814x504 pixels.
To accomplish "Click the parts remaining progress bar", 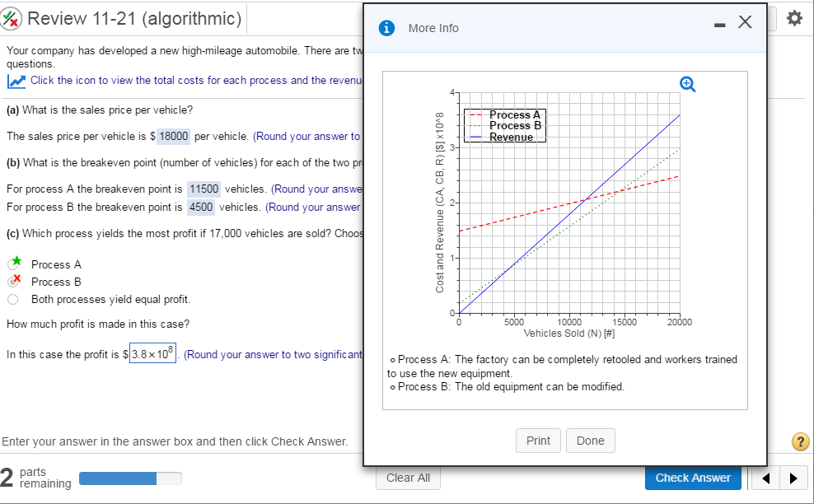I will pyautogui.click(x=130, y=478).
